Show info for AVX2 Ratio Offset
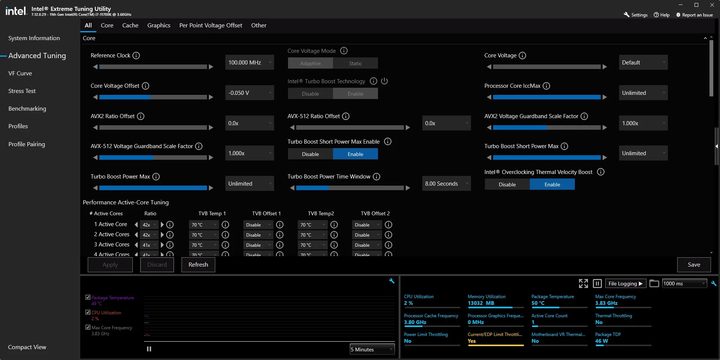 tap(141, 116)
